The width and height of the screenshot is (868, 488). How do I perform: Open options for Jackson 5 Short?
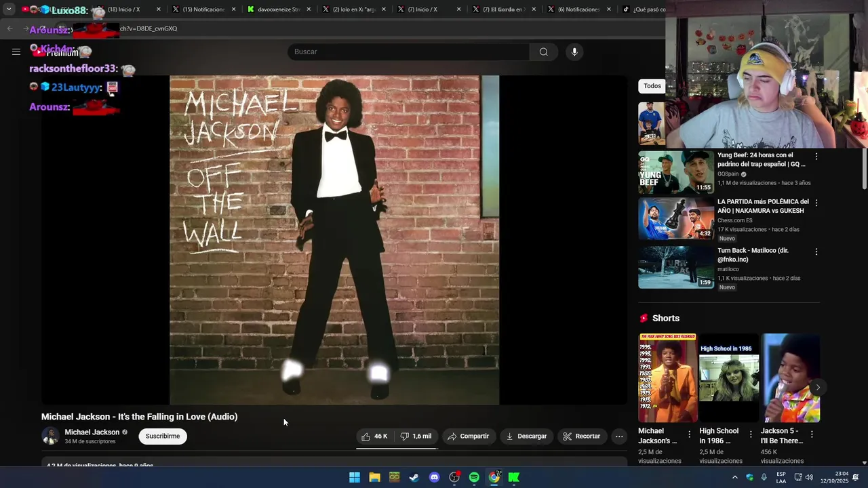point(812,434)
